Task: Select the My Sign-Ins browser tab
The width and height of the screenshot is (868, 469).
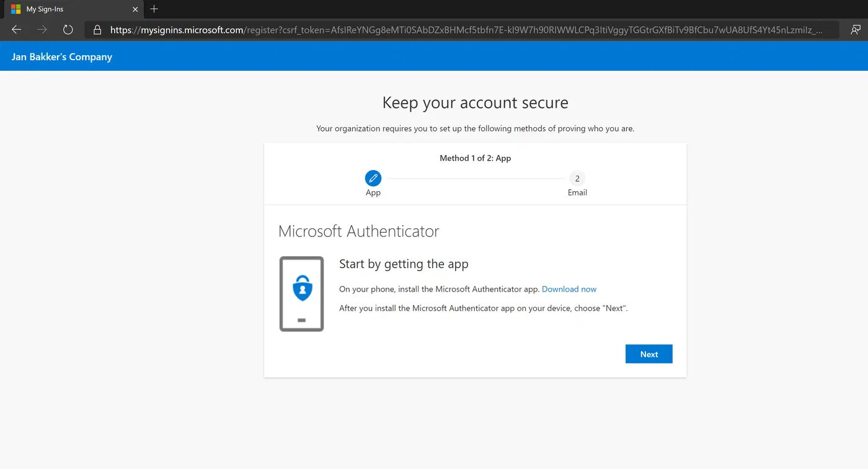Action: tap(73, 9)
